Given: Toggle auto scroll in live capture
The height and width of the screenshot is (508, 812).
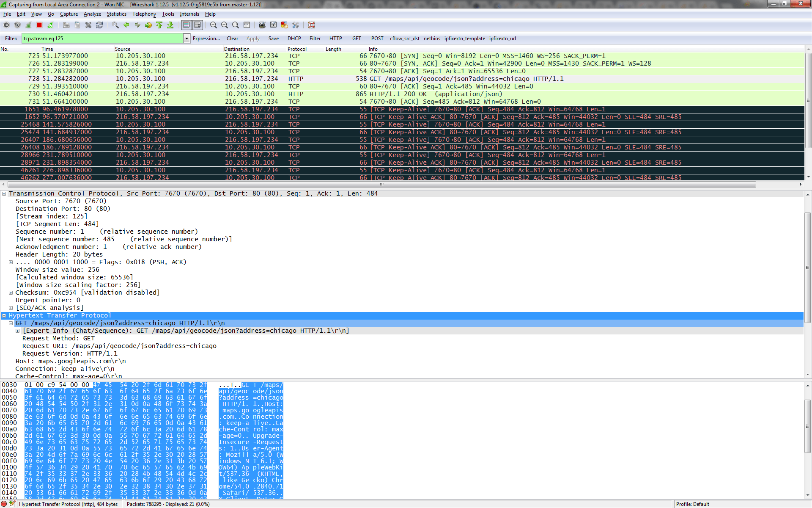Looking at the screenshot, I should 198,25.
